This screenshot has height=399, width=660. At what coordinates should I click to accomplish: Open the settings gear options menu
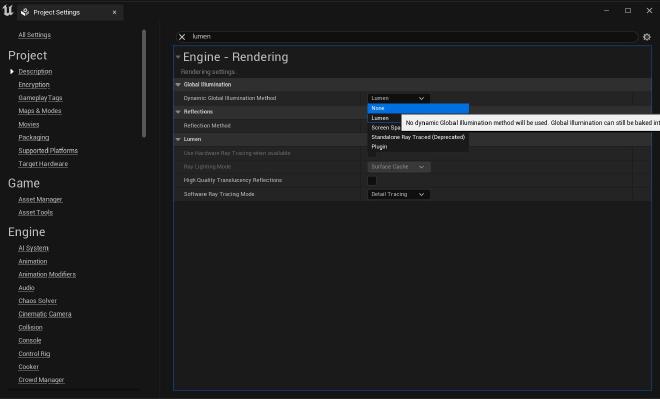pos(647,37)
